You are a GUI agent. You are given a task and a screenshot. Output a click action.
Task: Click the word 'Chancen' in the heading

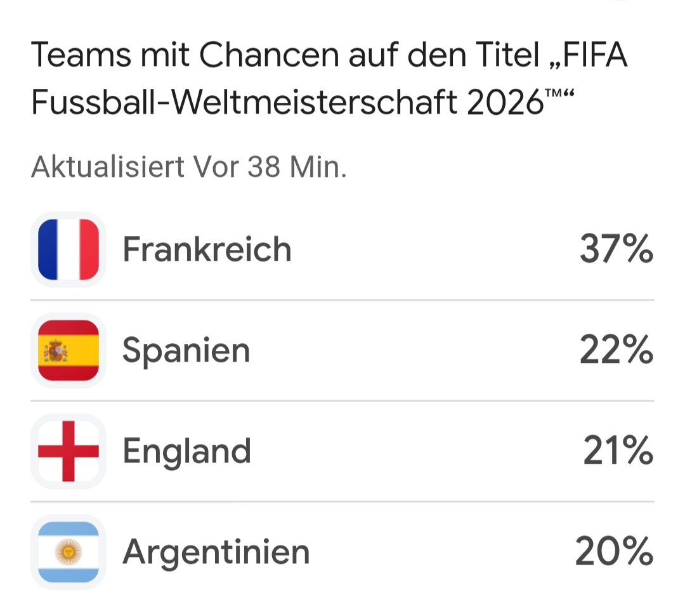(269, 55)
